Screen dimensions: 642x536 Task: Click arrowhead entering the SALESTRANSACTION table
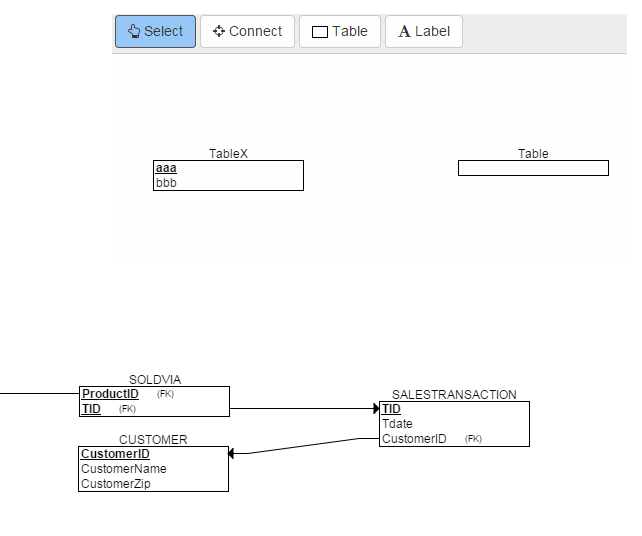[376, 408]
